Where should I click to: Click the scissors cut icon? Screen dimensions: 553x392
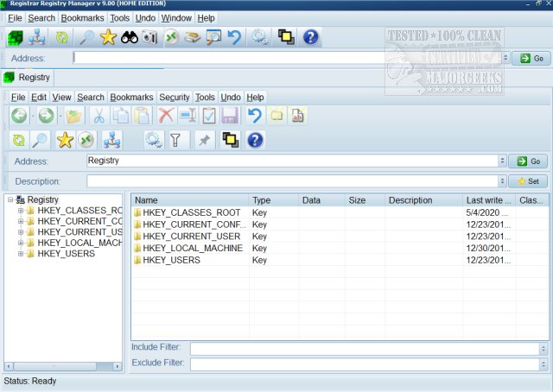pyautogui.click(x=99, y=116)
